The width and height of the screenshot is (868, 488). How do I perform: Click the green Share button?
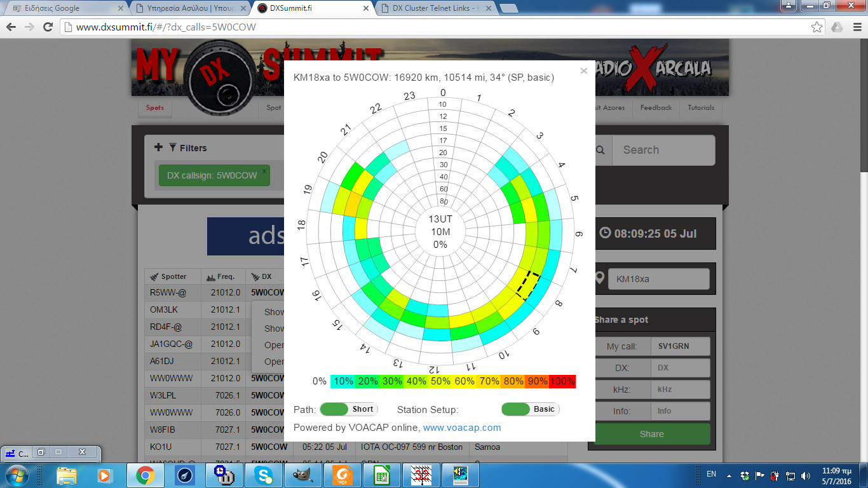pos(652,434)
